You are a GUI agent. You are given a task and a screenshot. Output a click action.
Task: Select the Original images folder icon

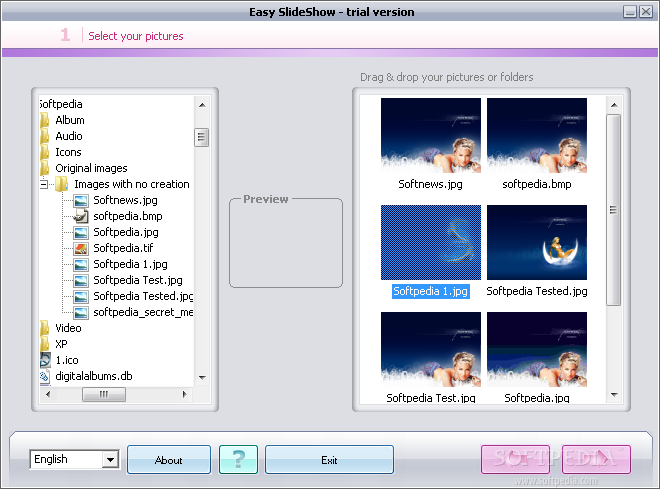coord(45,168)
